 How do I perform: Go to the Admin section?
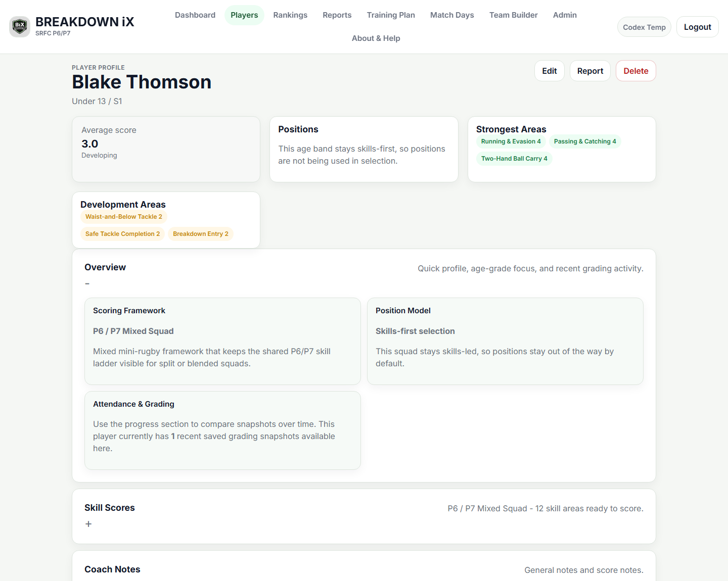[x=565, y=15]
